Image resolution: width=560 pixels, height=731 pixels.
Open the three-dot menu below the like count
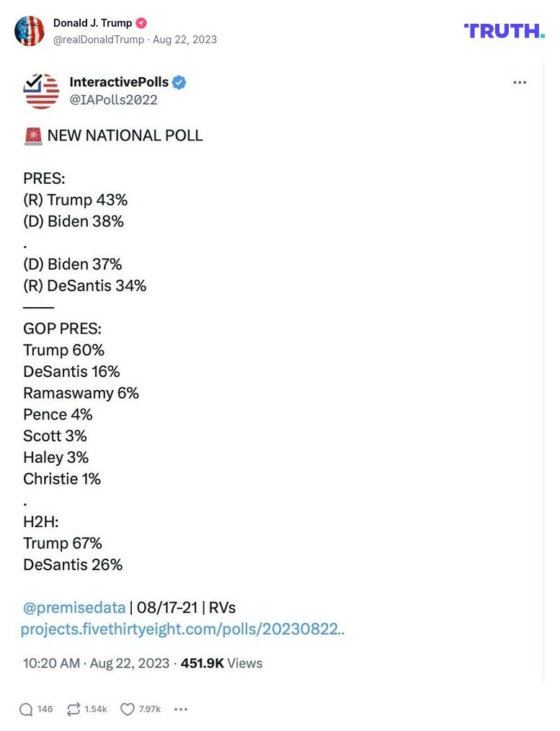pyautogui.click(x=181, y=709)
